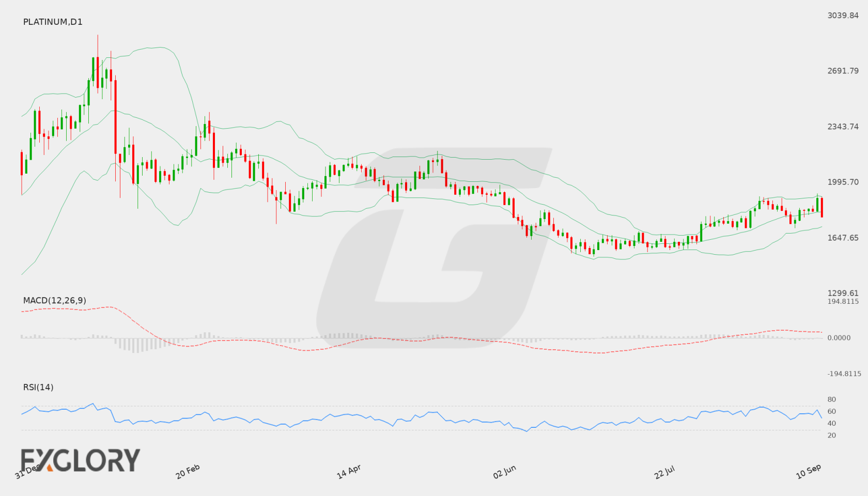
Task: Click the RSI 40 level label
Action: pyautogui.click(x=831, y=423)
